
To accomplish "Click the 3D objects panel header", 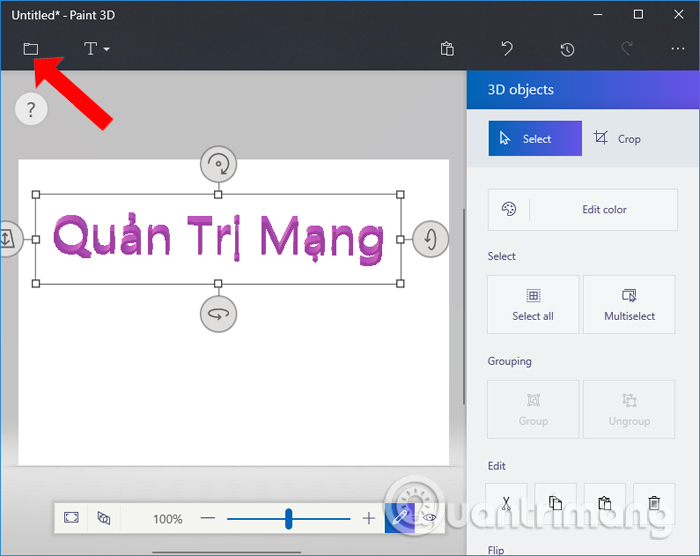I will point(583,90).
